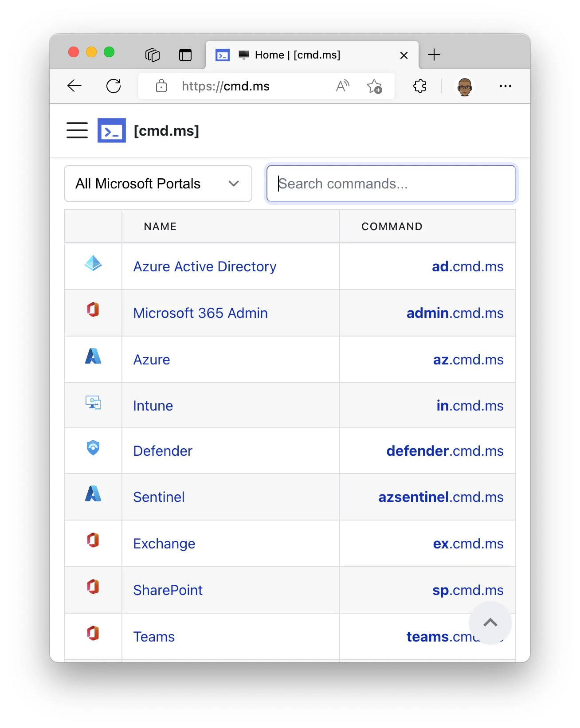Select the Home | [cmd.ms] browser tab

(x=312, y=55)
